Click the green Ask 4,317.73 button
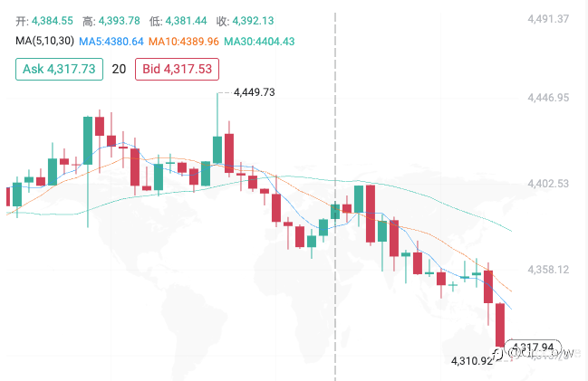 [59, 69]
